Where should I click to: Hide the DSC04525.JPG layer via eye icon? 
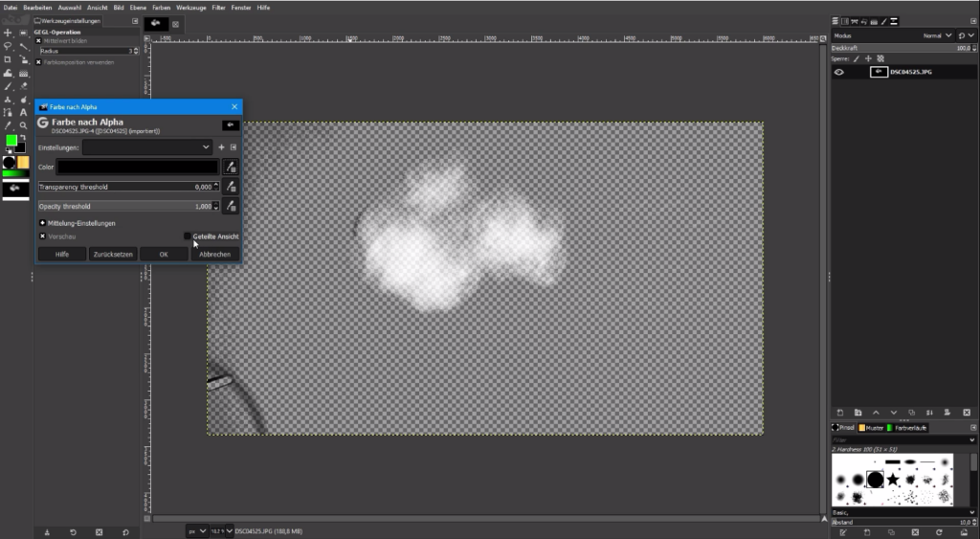tap(839, 72)
